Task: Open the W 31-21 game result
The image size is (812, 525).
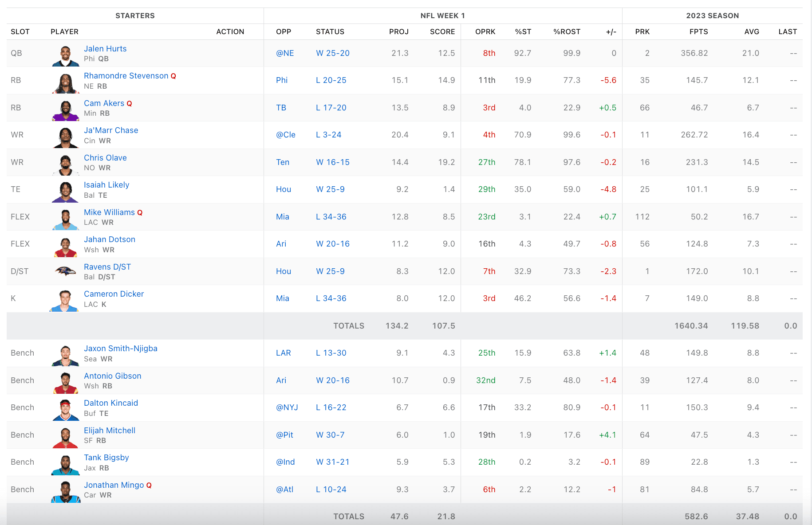Action: tap(333, 462)
